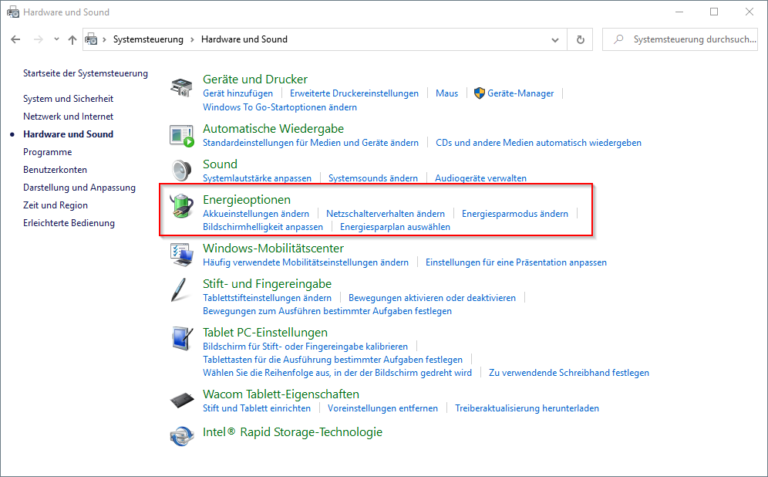Click the magnifier icon in the search box

pyautogui.click(x=619, y=39)
